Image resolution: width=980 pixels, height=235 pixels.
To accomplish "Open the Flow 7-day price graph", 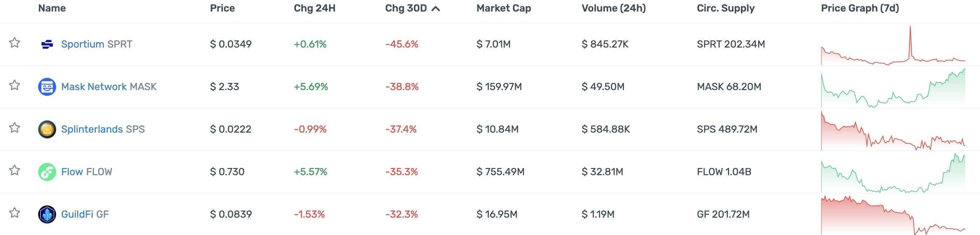I will tap(893, 173).
